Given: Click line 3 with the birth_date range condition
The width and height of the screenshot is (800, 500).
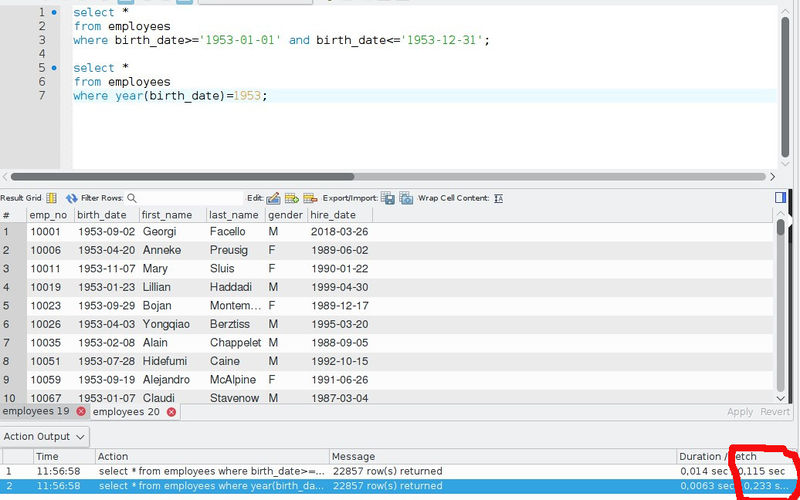Looking at the screenshot, I should click(281, 40).
